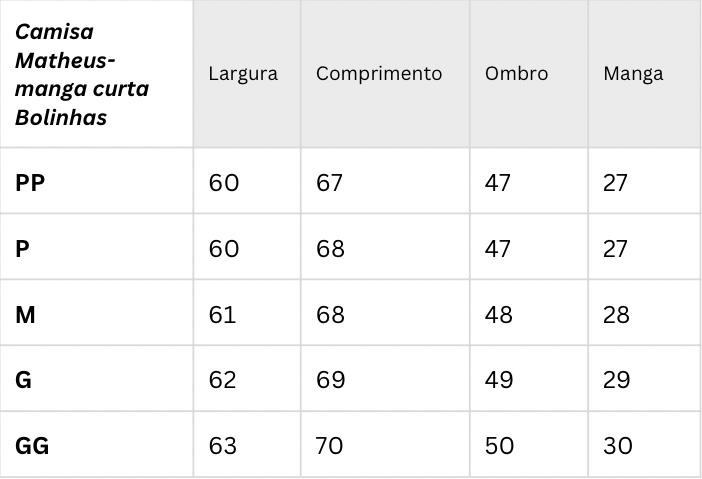Click the Comprimento value 70 for GG
Screen dimensions: 702x479
(329, 446)
